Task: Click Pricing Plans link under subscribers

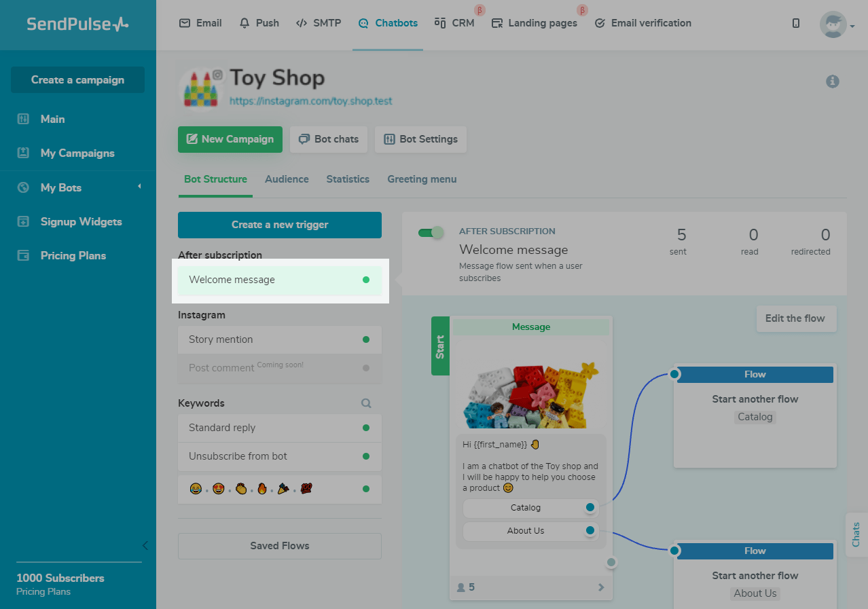Action: point(43,591)
